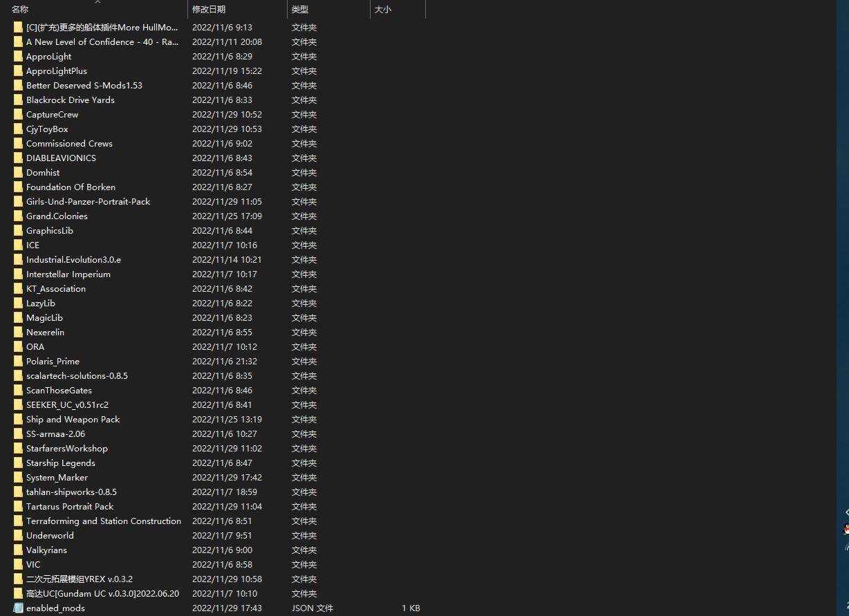Click the Nexerelin folder icon
This screenshot has width=849, height=616.
pos(19,333)
